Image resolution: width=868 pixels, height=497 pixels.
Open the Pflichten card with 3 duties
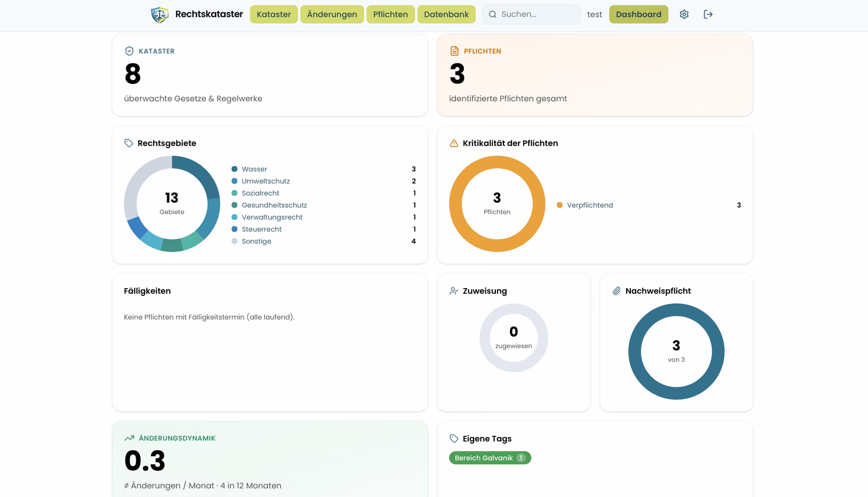coord(595,75)
